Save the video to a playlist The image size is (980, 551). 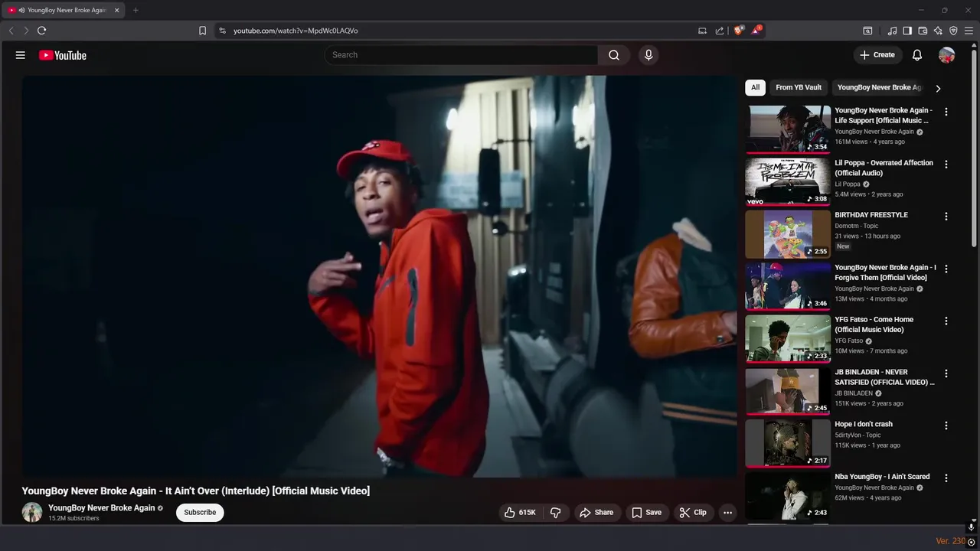646,513
